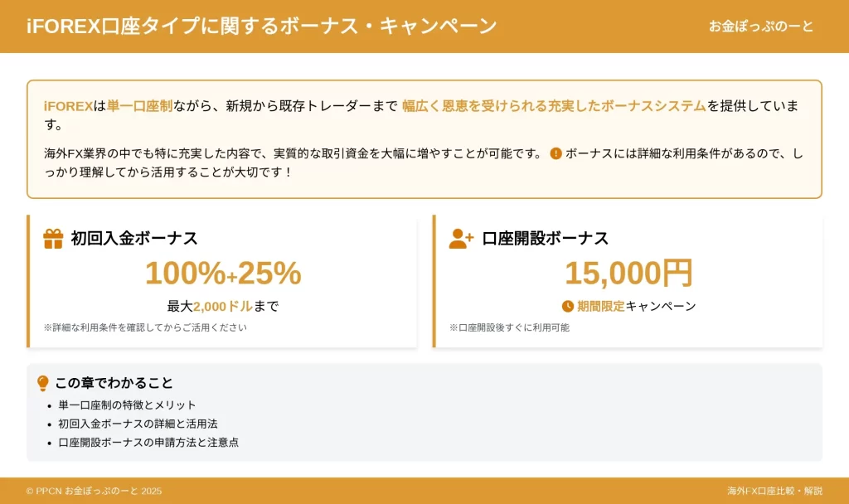
Task: Select the 口座開設ボーナスの申請方法と注意点 bullet
Action: pyautogui.click(x=148, y=443)
